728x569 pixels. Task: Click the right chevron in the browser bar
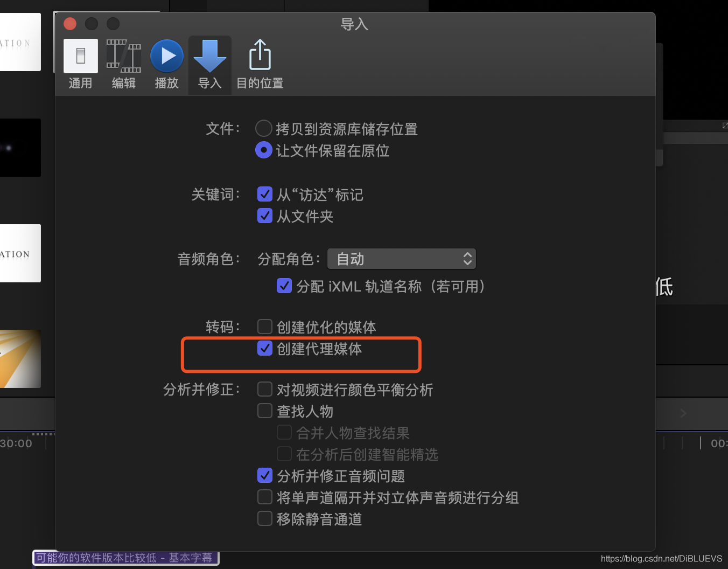pos(683,413)
